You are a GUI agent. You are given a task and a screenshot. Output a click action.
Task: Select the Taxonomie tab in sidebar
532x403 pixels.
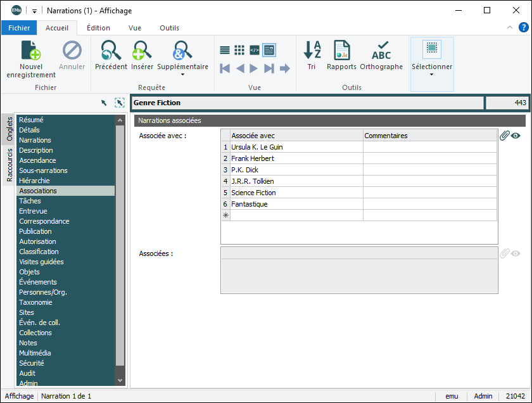tap(36, 302)
